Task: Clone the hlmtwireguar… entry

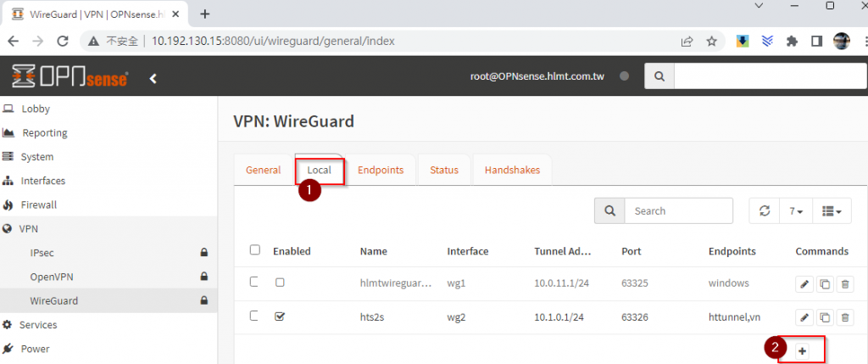Action: pyautogui.click(x=825, y=284)
